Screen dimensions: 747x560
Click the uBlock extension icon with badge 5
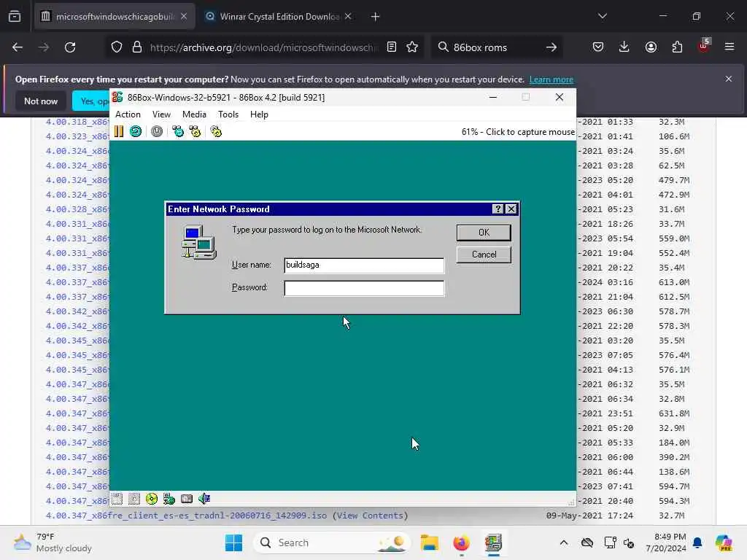coord(704,46)
